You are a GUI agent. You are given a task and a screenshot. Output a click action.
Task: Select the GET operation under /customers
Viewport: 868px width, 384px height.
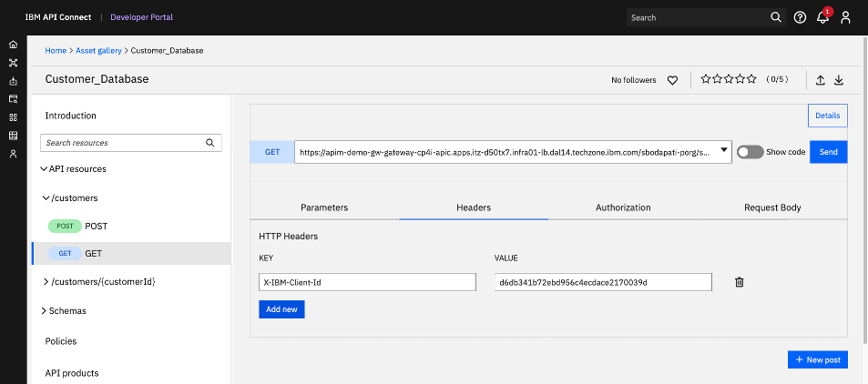pyautogui.click(x=131, y=253)
